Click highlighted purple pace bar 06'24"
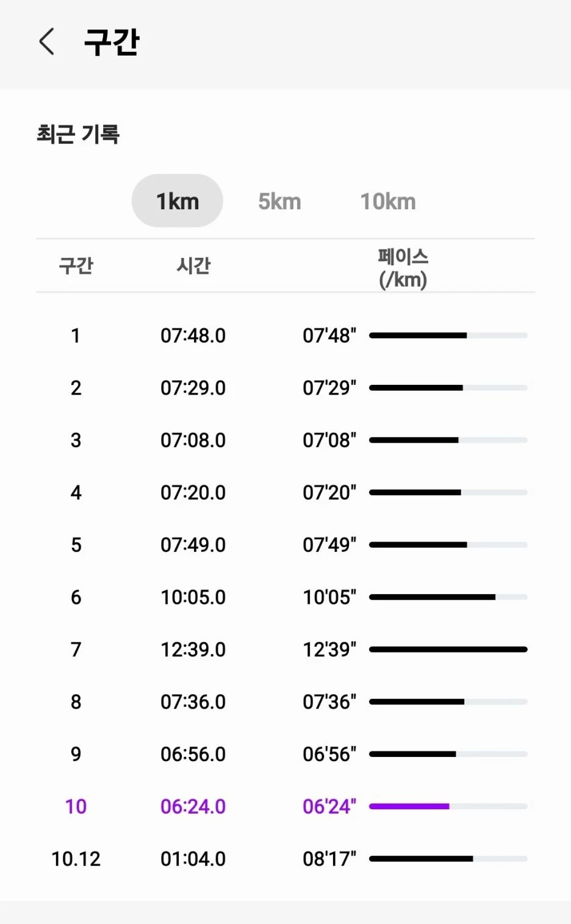Viewport: 571px width, 924px height. point(448,806)
